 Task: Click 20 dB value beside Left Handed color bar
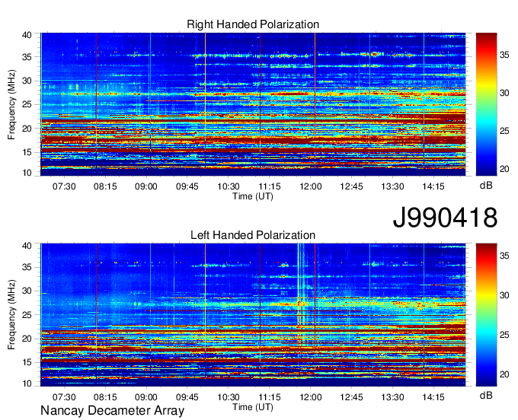click(504, 374)
